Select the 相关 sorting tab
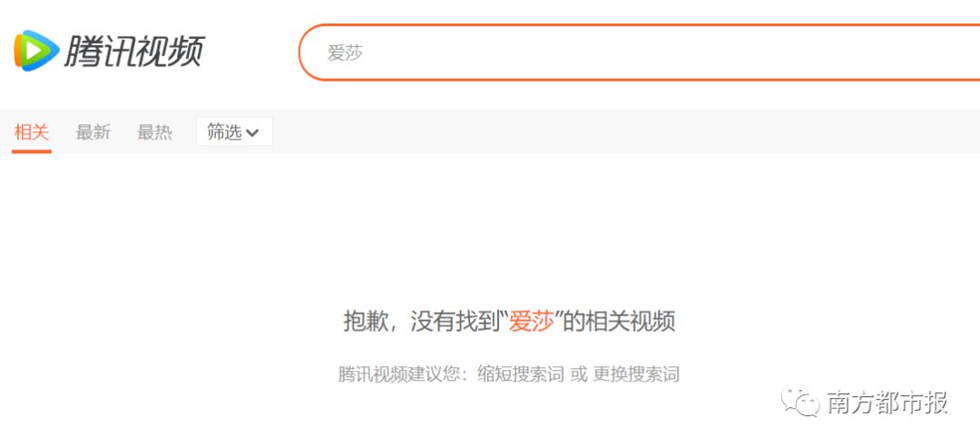 click(31, 132)
